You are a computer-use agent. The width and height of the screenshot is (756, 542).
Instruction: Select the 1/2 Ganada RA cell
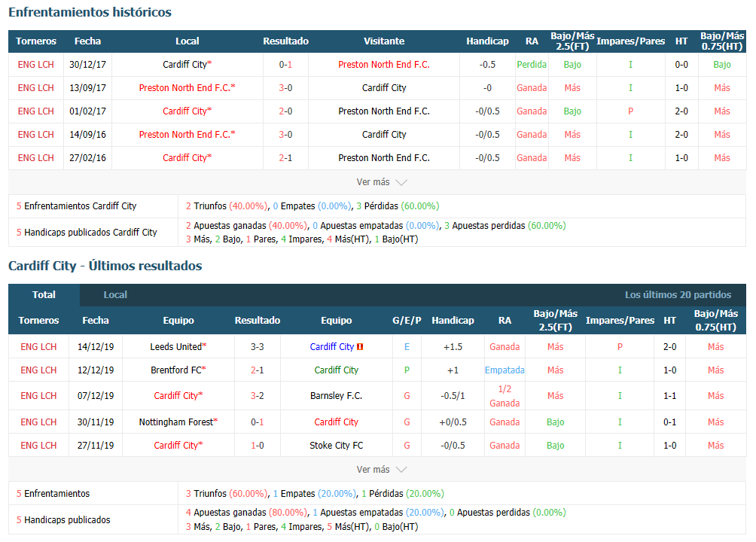pos(505,396)
